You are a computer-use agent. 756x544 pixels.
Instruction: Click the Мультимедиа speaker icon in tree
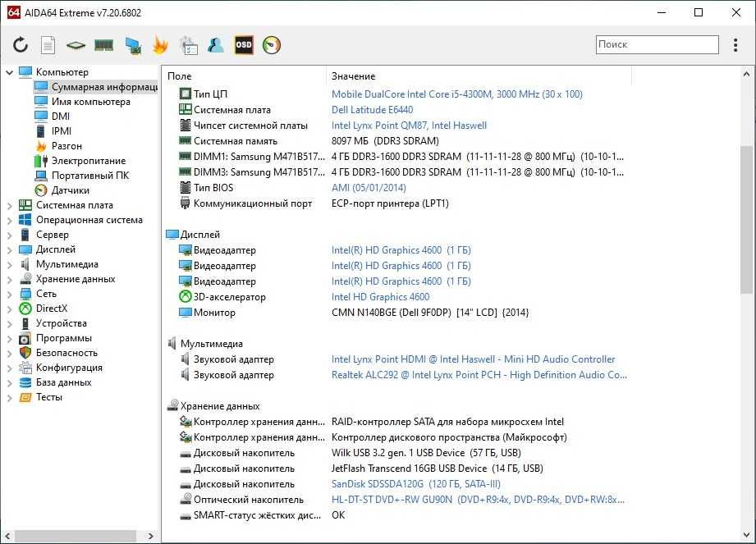click(25, 264)
